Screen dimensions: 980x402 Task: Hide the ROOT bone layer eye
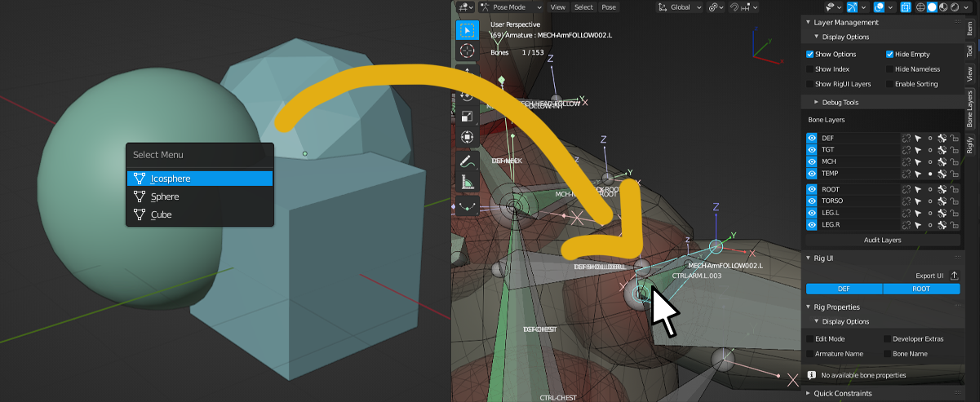[x=812, y=189]
